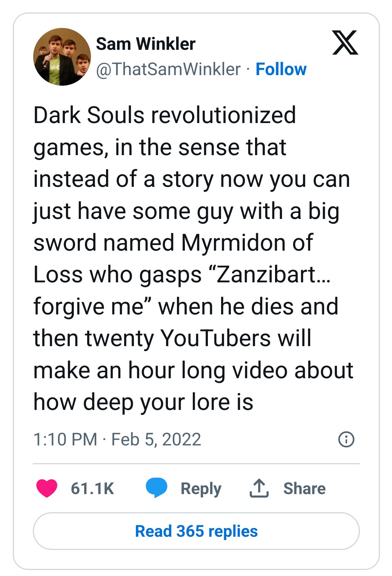392x576 pixels.
Task: Like the tweet with the heart icon
Action: click(47, 488)
